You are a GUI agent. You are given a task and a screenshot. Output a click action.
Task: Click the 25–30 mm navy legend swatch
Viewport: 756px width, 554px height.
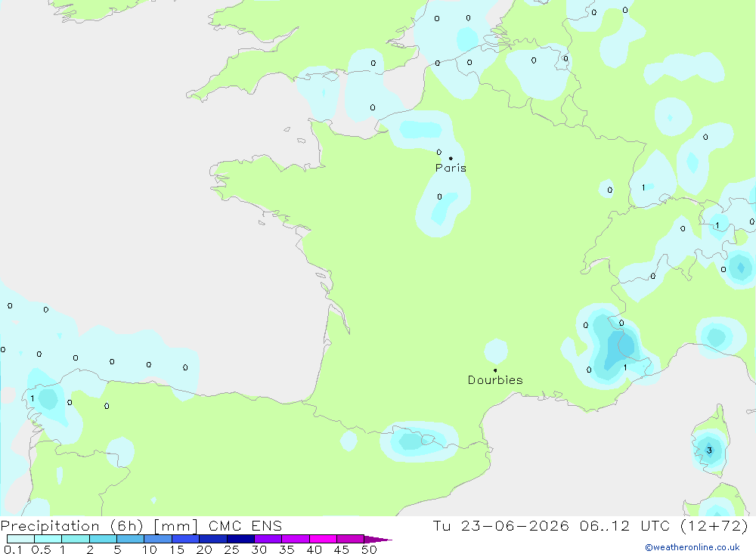[x=240, y=539]
